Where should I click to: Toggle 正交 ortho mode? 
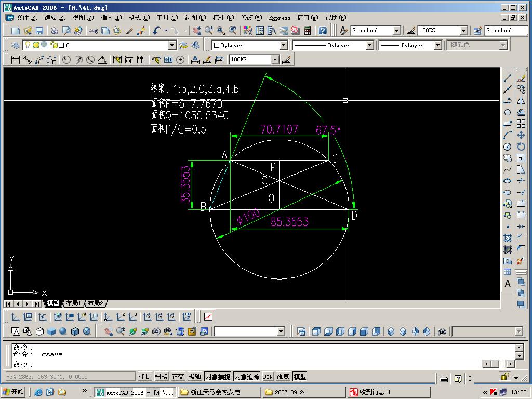tap(178, 377)
